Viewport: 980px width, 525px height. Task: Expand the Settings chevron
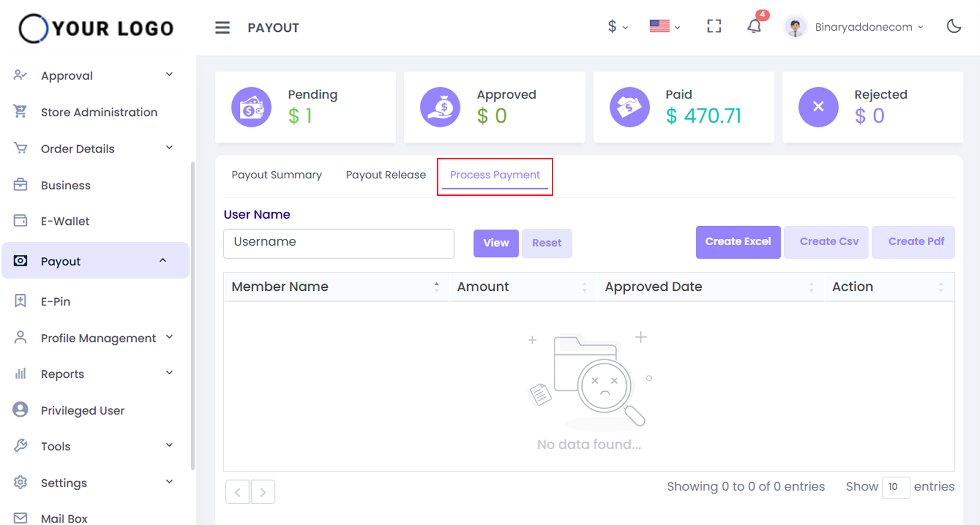tap(169, 481)
